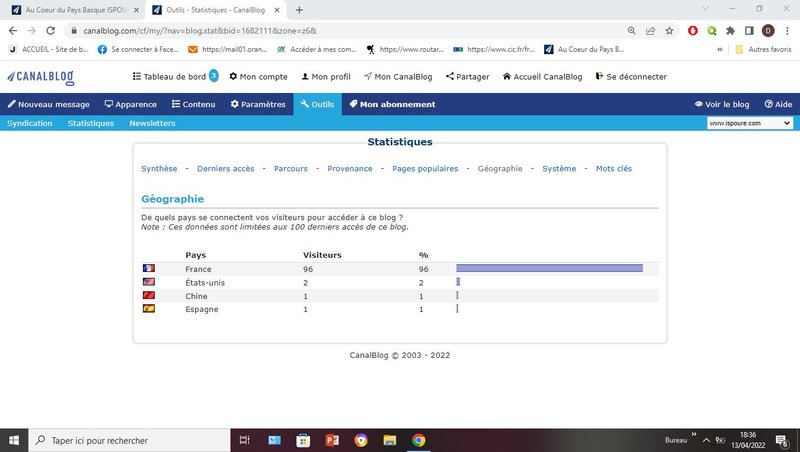
Task: Click the États-unis percentage bar
Action: pyautogui.click(x=458, y=282)
